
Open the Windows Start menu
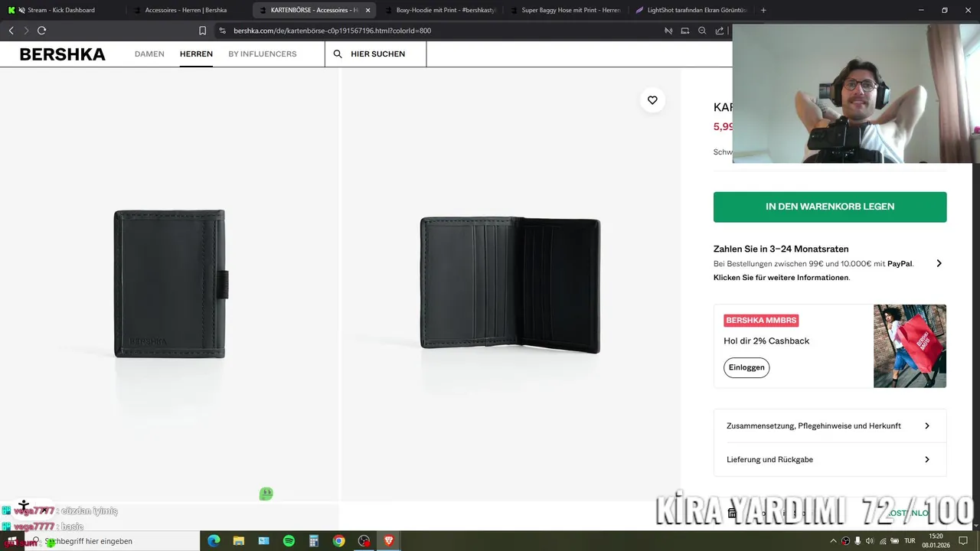tap(12, 541)
